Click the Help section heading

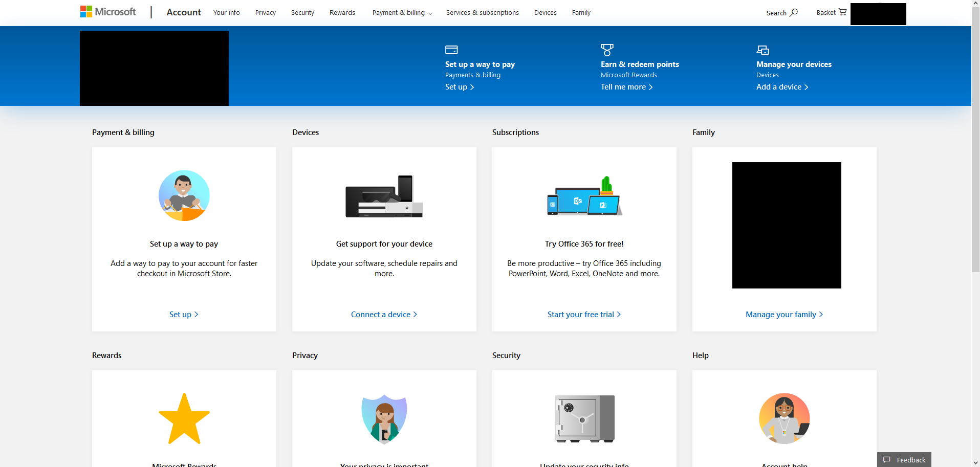click(701, 355)
